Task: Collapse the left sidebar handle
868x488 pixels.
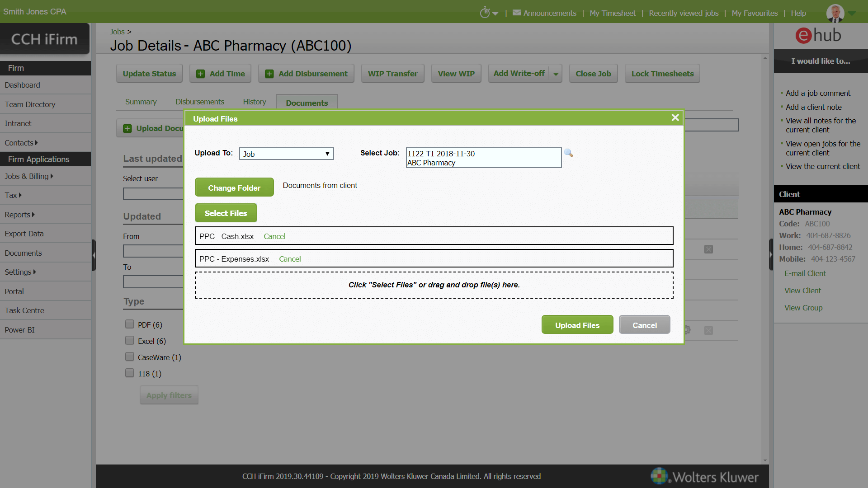Action: [94, 255]
